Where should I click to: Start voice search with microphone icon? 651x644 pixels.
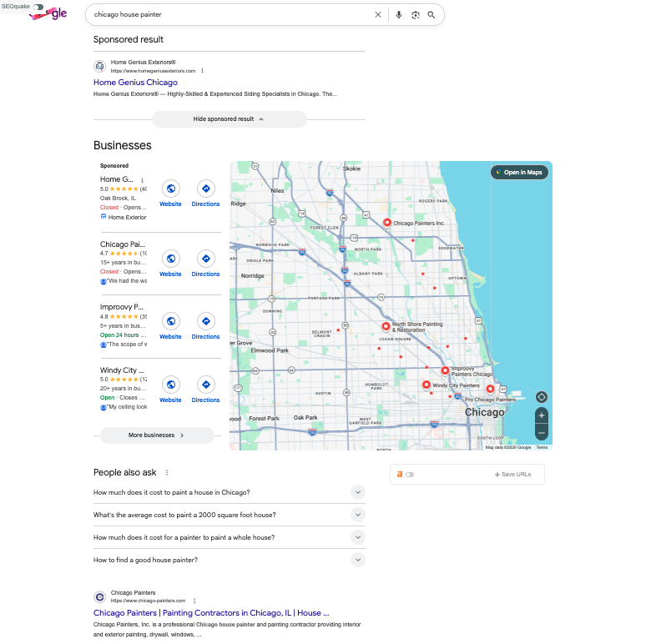pyautogui.click(x=399, y=14)
